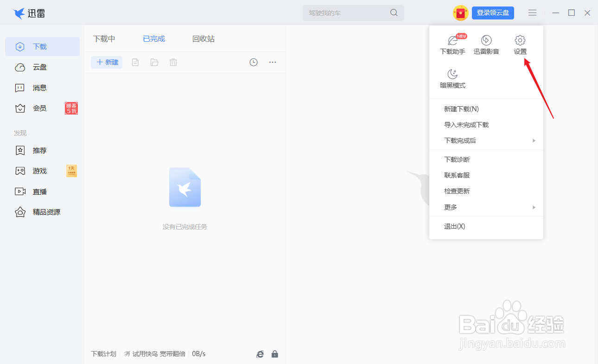Open the history clock icon above the task list
The image size is (598, 364).
pos(253,62)
